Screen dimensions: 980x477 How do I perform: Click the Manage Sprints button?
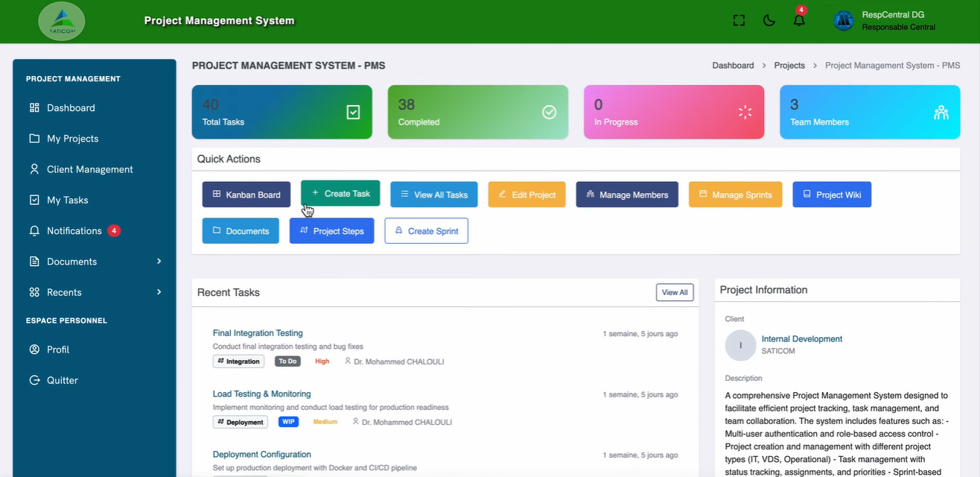(x=735, y=195)
